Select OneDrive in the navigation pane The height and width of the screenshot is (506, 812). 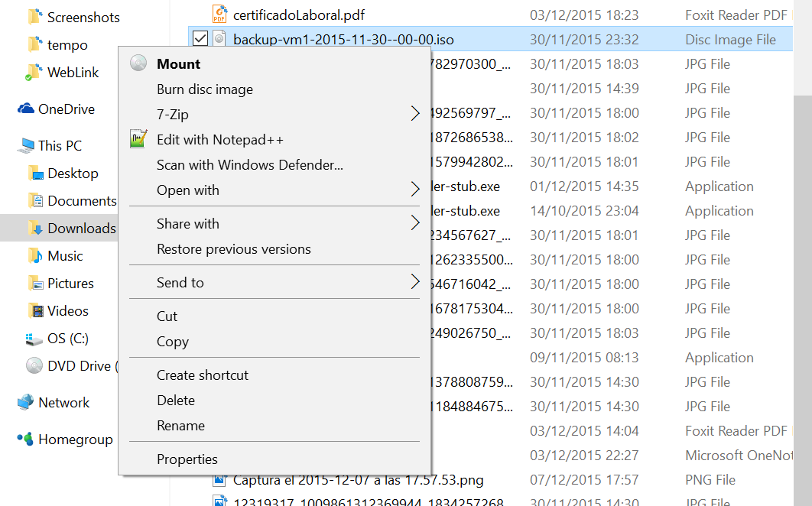point(67,109)
